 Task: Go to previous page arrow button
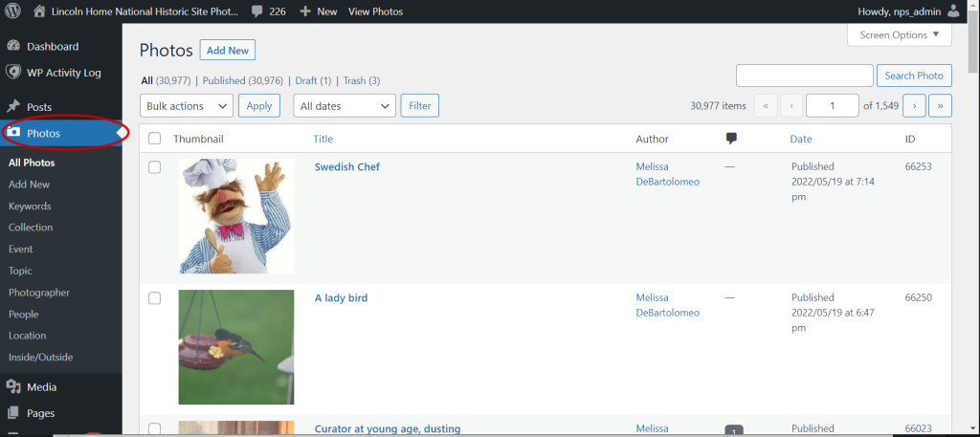(791, 105)
